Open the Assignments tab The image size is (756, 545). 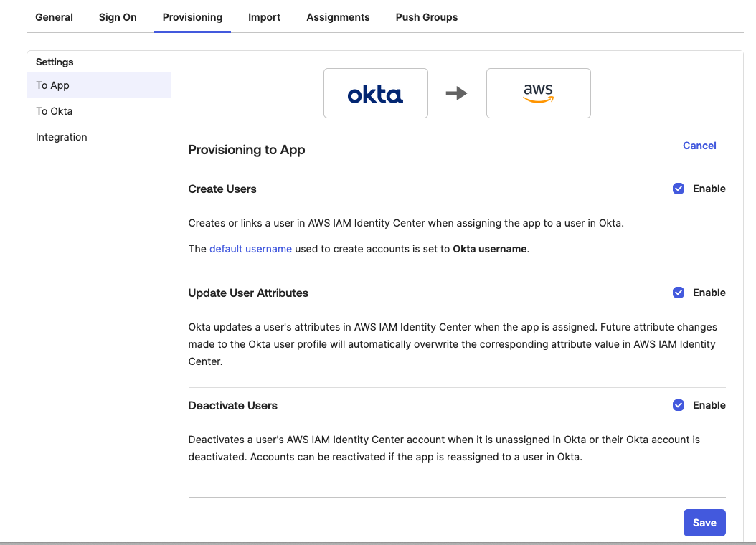(338, 17)
